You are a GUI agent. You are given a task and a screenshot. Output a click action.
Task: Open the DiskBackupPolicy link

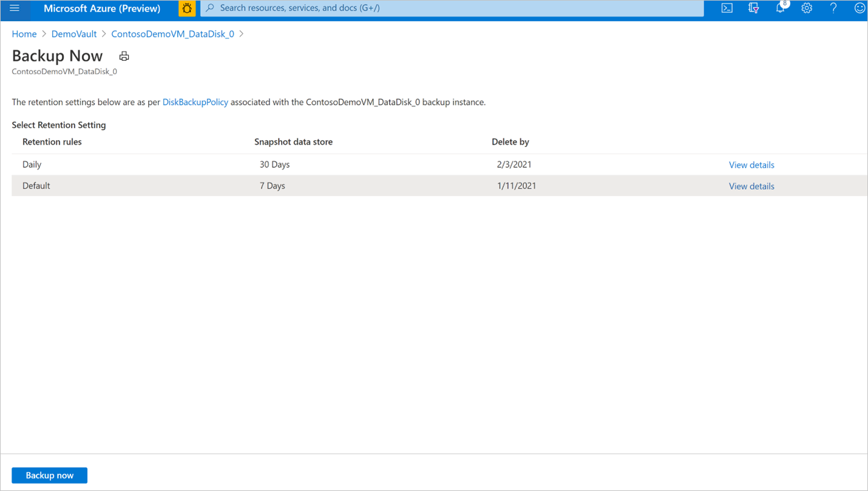click(195, 102)
